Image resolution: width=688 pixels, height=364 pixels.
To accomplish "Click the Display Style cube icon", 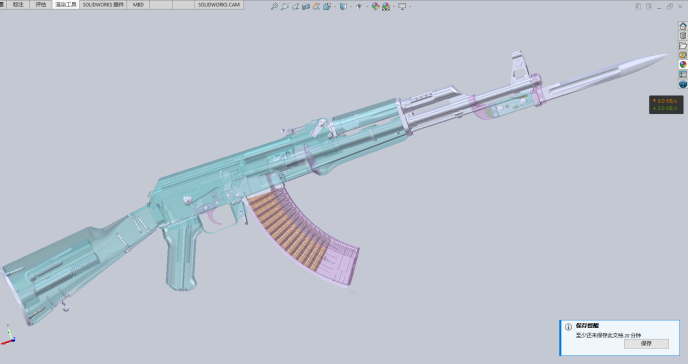I will coord(344,7).
